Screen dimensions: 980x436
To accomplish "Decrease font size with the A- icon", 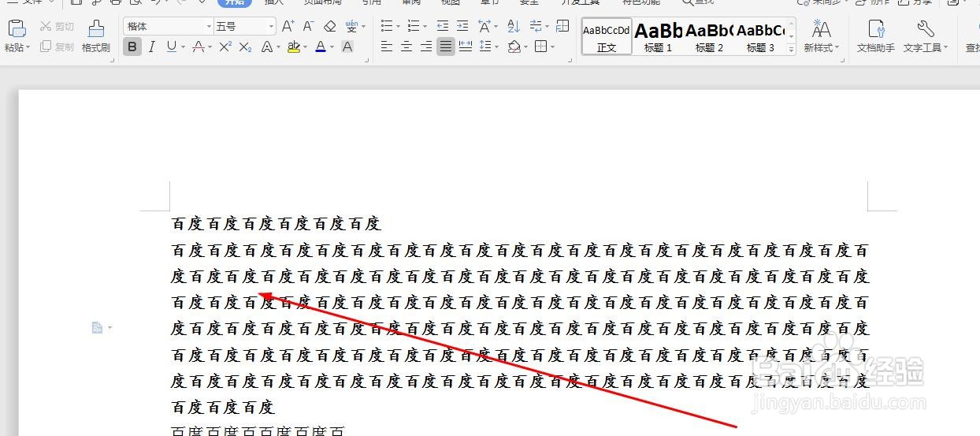I will point(309,27).
